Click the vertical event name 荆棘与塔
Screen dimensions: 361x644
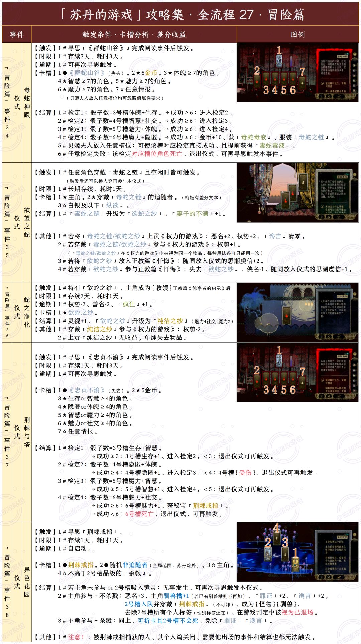(27, 432)
